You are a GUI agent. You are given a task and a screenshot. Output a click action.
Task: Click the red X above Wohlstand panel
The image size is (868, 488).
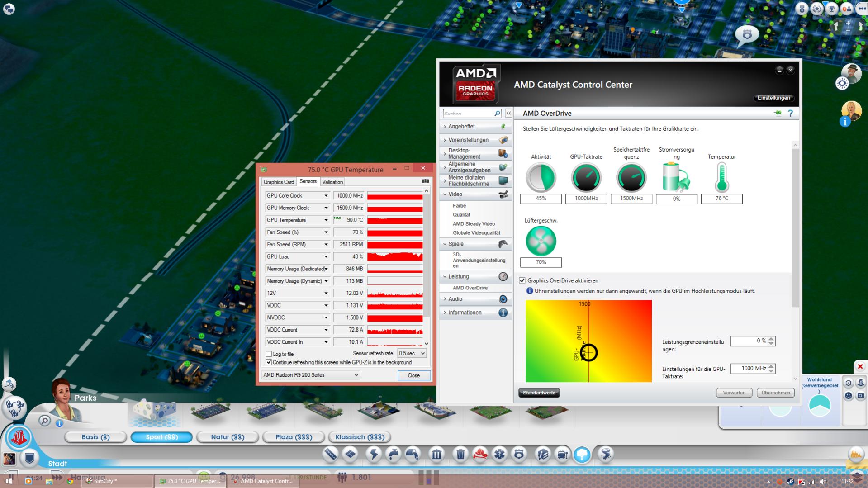pyautogui.click(x=860, y=366)
